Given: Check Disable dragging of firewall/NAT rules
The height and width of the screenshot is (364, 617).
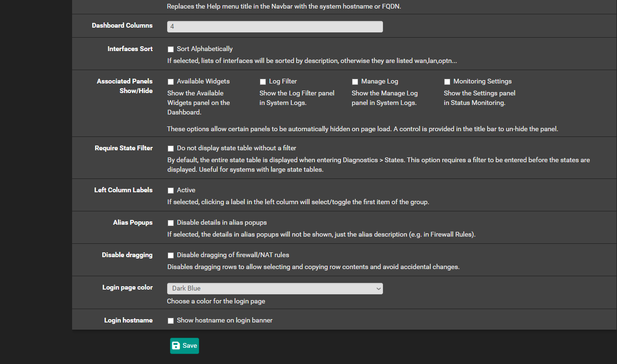Looking at the screenshot, I should point(170,255).
